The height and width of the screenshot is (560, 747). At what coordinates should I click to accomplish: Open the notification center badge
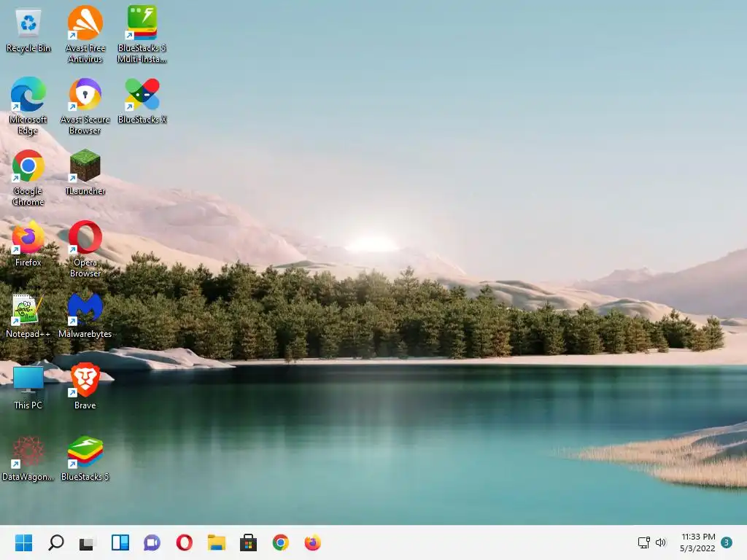click(x=727, y=542)
